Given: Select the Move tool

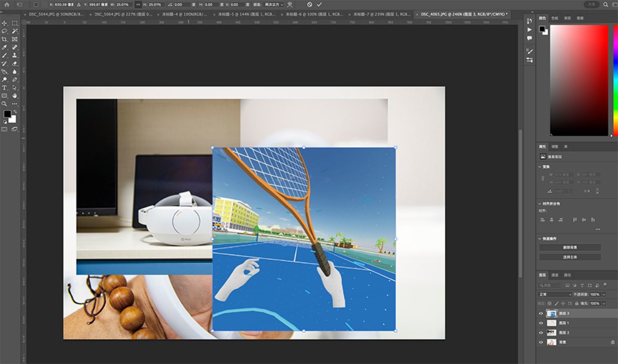Looking at the screenshot, I should tap(5, 23).
